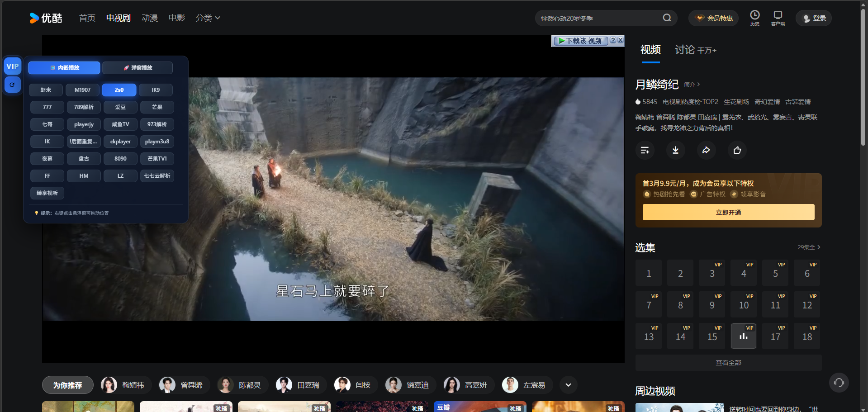The image size is (868, 412).
Task: Select the active 2s0 parsing source
Action: pos(119,90)
